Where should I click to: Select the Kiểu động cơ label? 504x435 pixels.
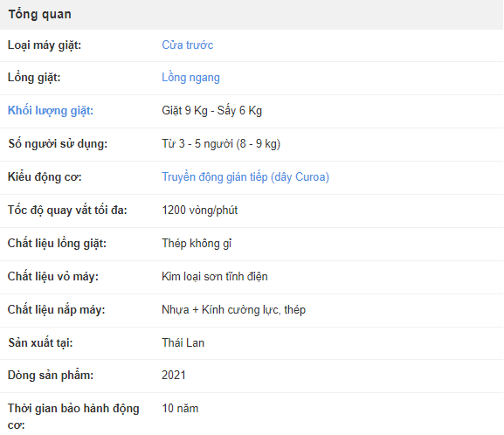pos(45,177)
